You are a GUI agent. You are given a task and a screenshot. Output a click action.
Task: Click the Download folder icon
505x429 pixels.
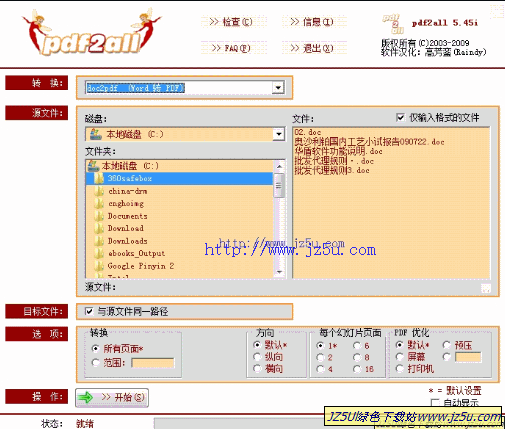pyautogui.click(x=99, y=228)
